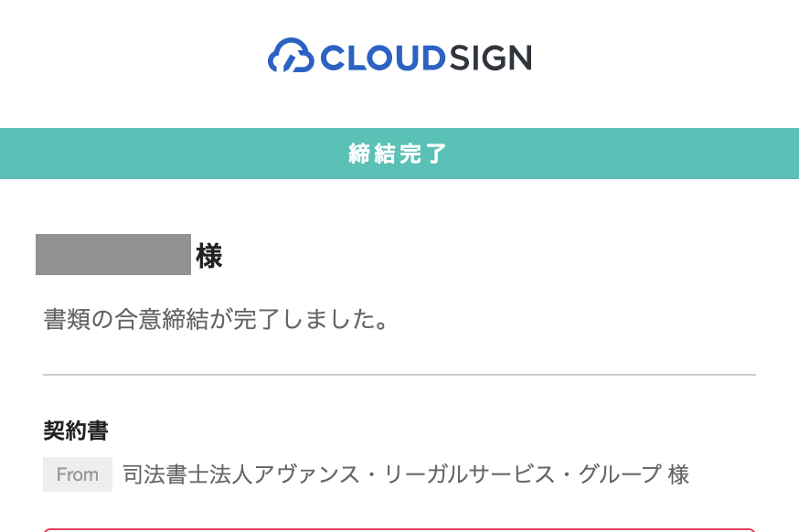Click the gray redacted recipient name block

pos(112,255)
